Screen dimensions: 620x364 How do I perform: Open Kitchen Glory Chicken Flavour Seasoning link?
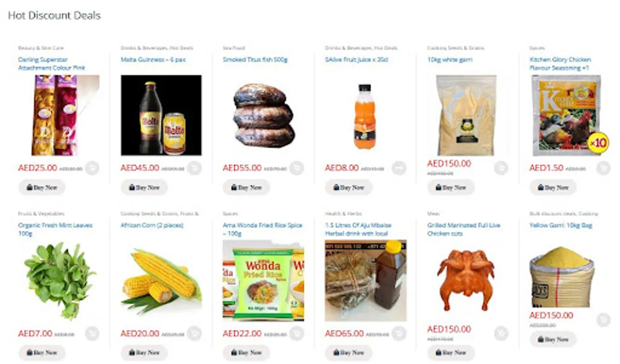[x=560, y=63]
